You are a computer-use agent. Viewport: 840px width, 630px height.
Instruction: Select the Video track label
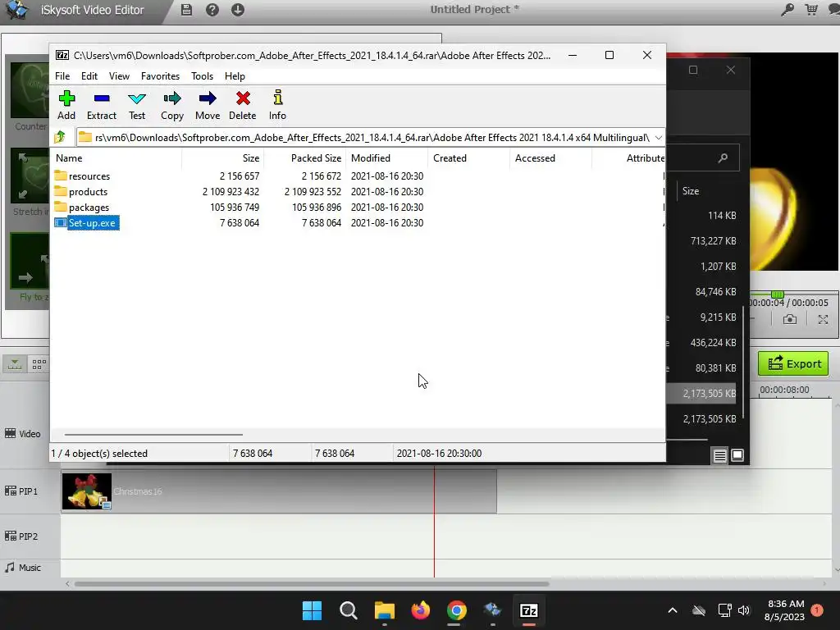[23, 434]
